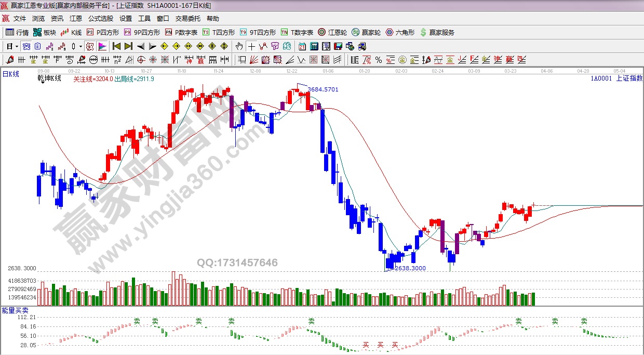Click the calendar icon in toolbar
This screenshot has height=355, width=644.
pos(302,46)
